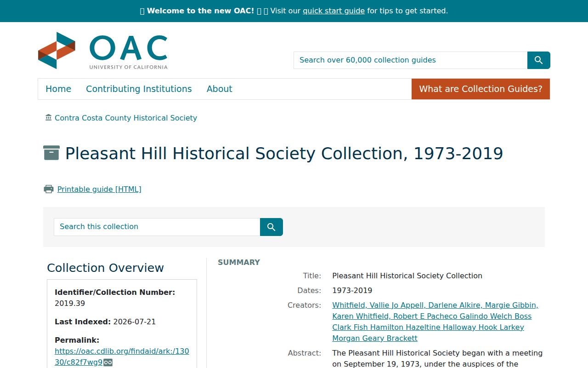This screenshot has height=368, width=588.
Task: Click the Pleasant Hill Historical Society Collection heading
Action: tap(284, 153)
